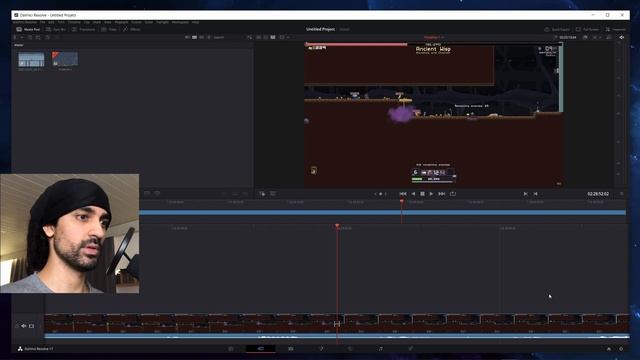Image resolution: width=640 pixels, height=360 pixels.
Task: Set the In point marker
Action: click(x=525, y=193)
